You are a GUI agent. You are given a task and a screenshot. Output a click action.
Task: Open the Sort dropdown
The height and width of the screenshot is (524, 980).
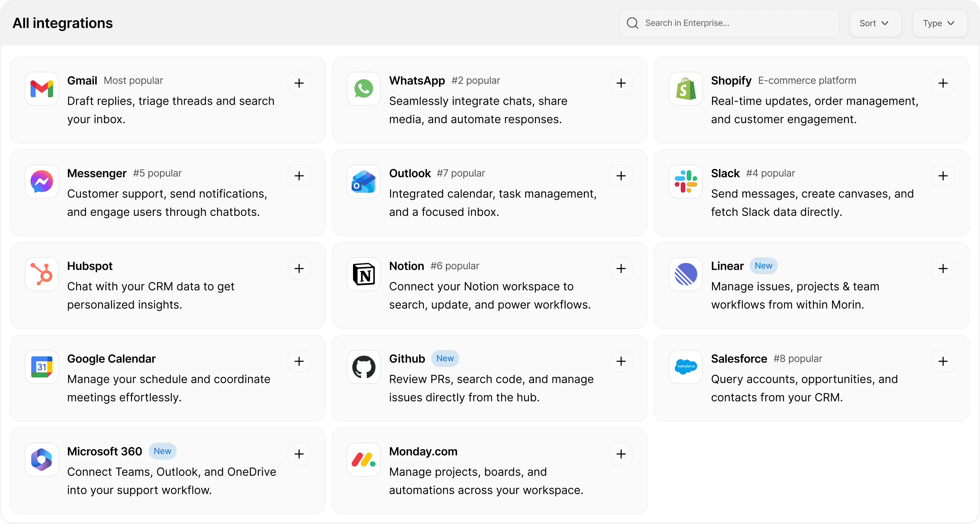pos(875,23)
